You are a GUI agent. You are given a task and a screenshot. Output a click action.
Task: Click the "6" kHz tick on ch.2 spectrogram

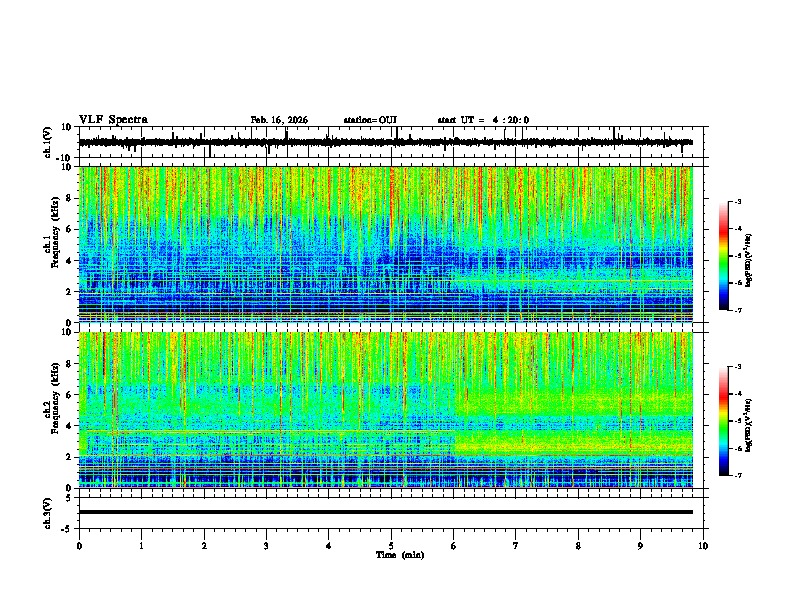[x=69, y=394]
